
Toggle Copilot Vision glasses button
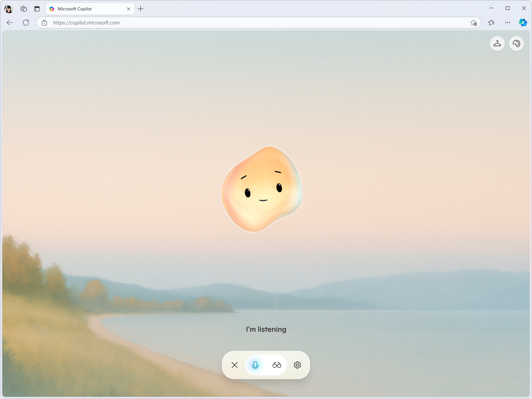[277, 365]
